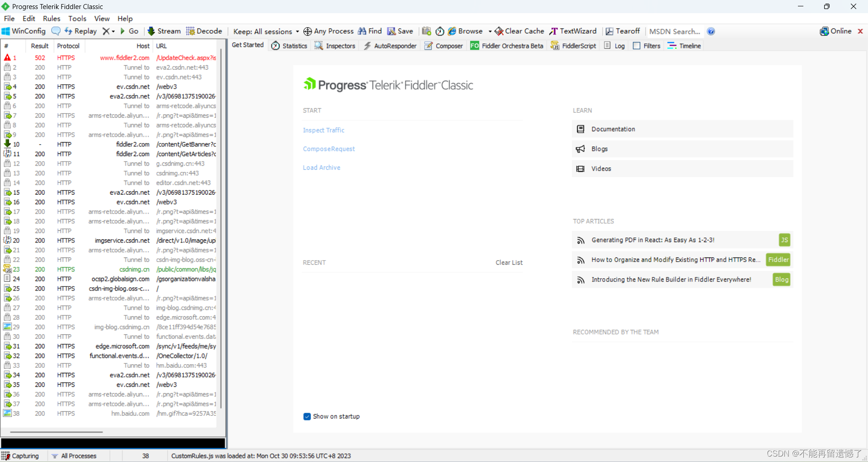Click the Go resume button

click(129, 31)
